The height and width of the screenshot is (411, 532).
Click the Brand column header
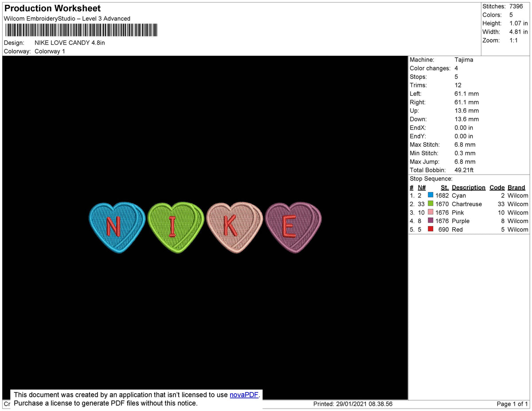(516, 187)
